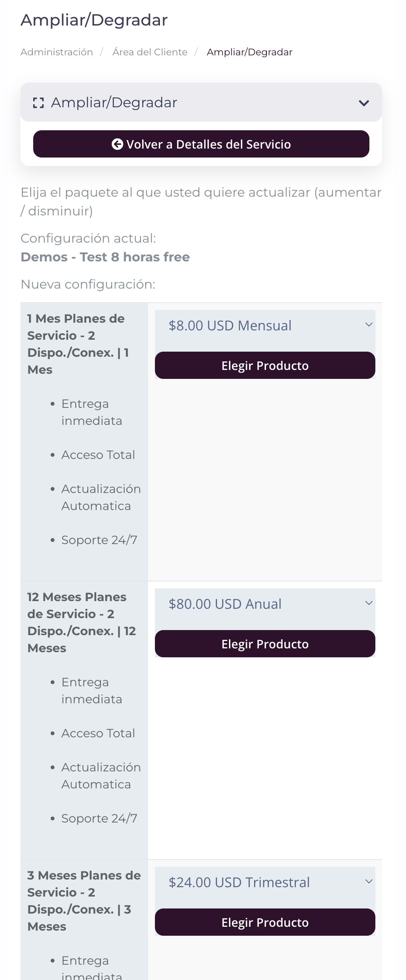Open the $24.00 USD Trimestral billing dropdown

click(x=265, y=883)
